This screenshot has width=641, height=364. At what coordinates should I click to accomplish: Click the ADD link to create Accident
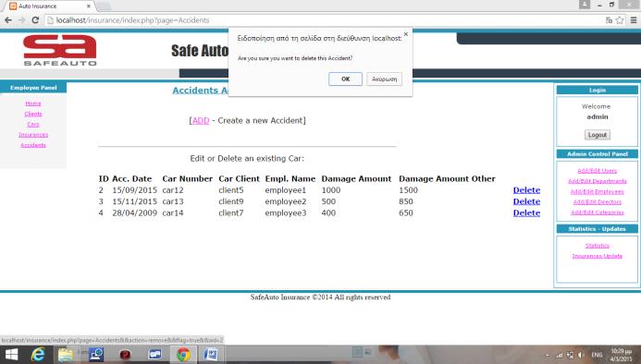click(201, 120)
